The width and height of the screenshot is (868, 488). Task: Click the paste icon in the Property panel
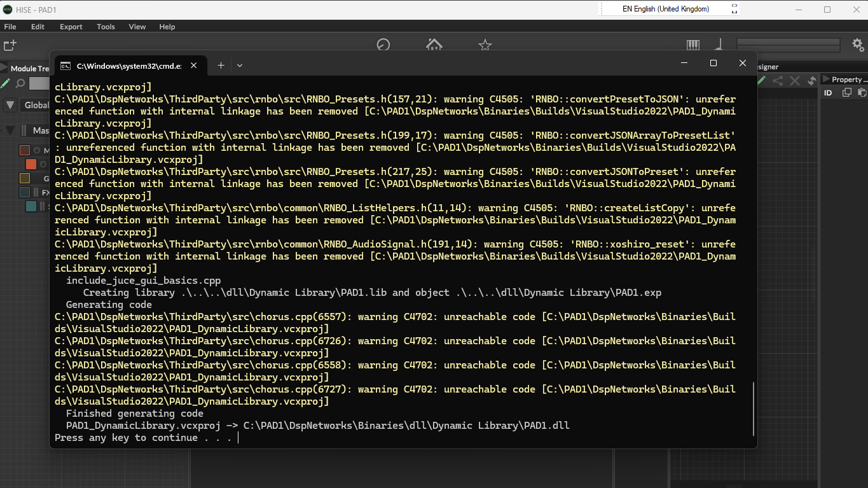coord(862,93)
